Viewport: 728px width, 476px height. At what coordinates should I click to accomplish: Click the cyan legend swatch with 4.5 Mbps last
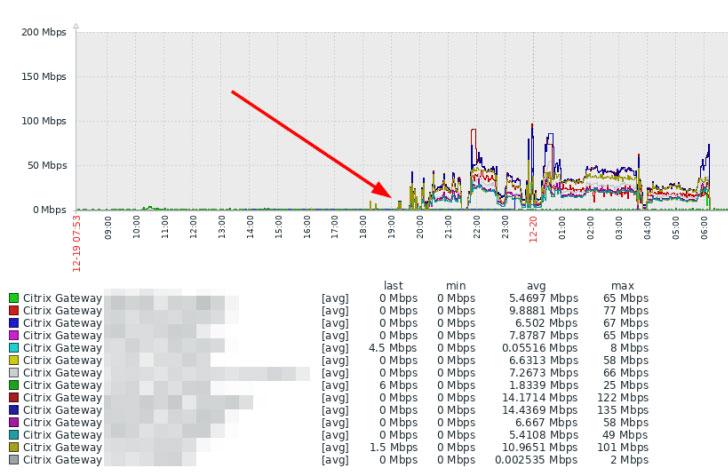[x=13, y=348]
